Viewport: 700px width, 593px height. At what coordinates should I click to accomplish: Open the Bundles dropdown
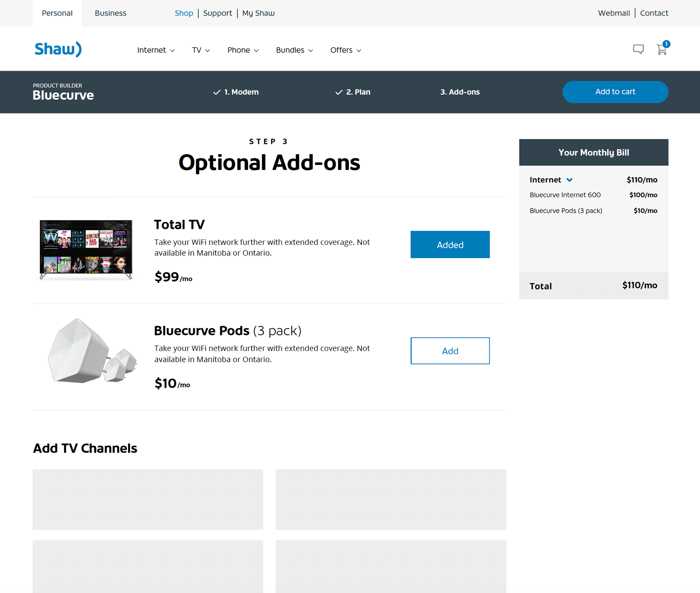point(294,50)
